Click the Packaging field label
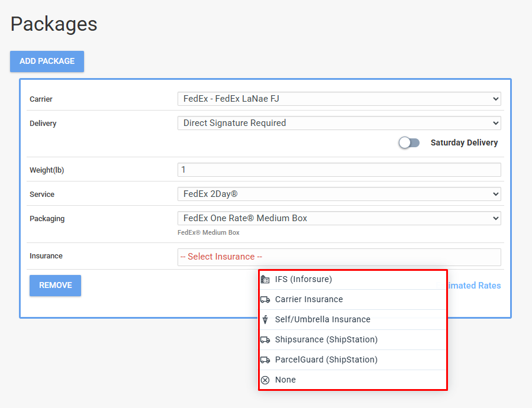This screenshot has height=408, width=532. tap(47, 219)
